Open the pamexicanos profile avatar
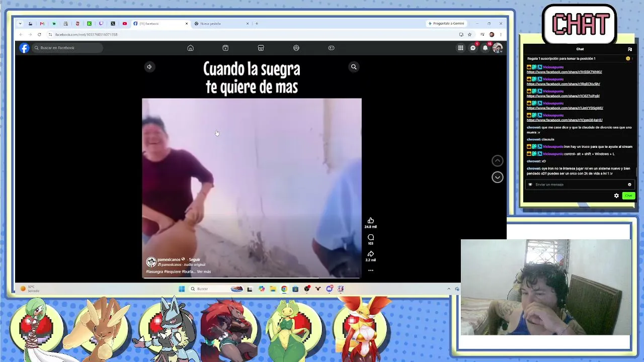 tap(151, 262)
